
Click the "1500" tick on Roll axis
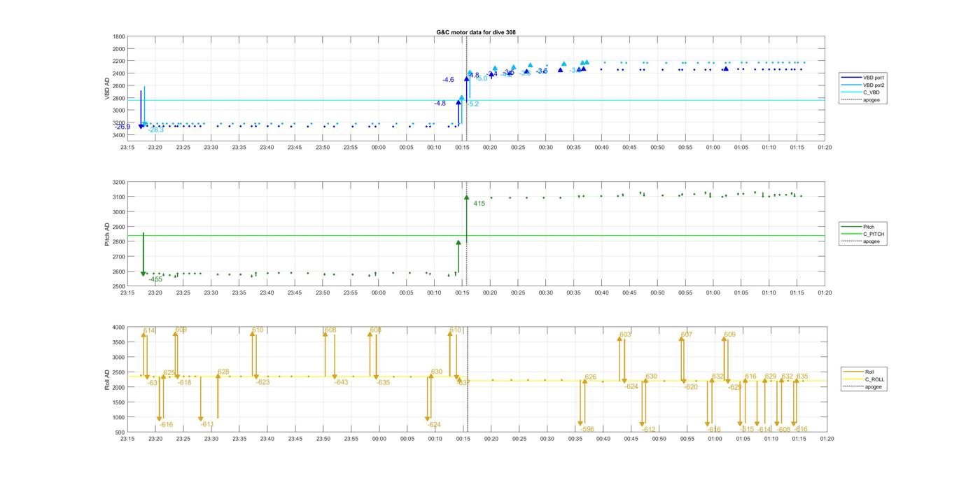[119, 402]
